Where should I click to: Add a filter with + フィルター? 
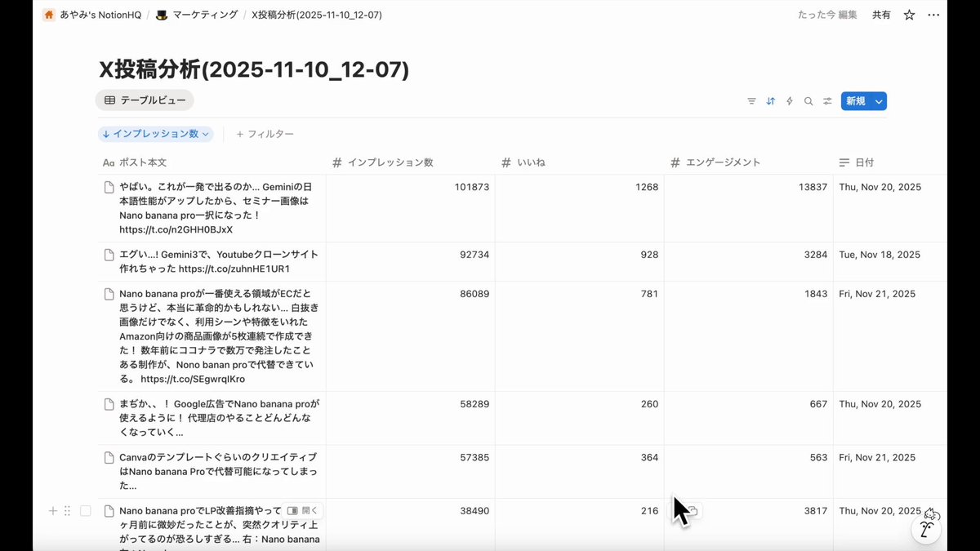point(265,134)
